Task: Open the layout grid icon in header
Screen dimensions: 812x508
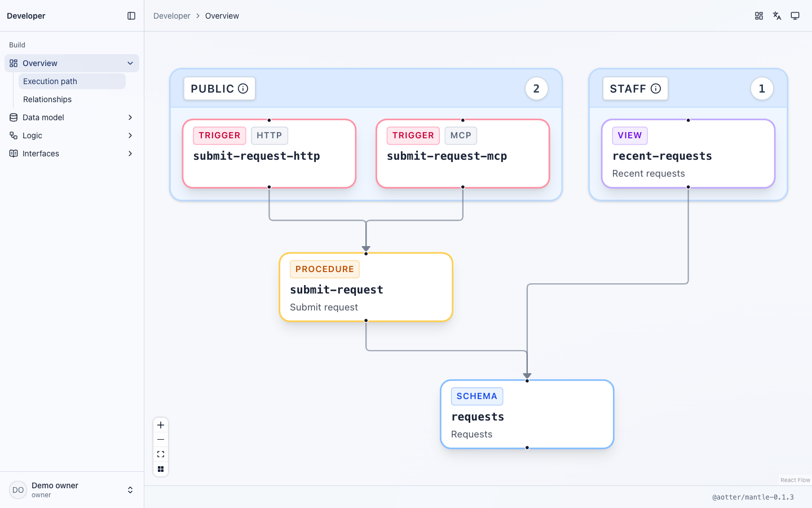Action: [759, 16]
